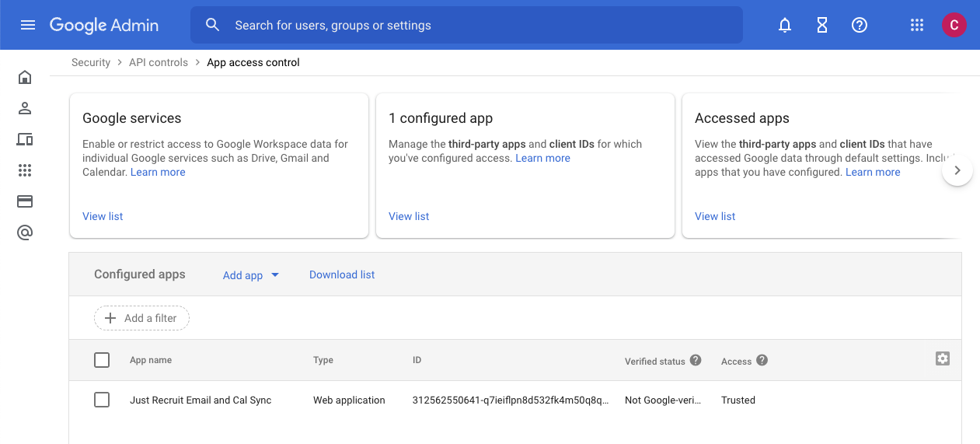Click Verified status column header
This screenshot has width=980, height=444.
655,361
